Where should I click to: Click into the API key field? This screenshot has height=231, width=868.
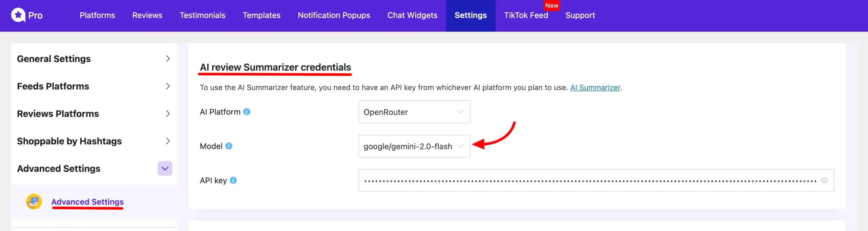pyautogui.click(x=590, y=180)
